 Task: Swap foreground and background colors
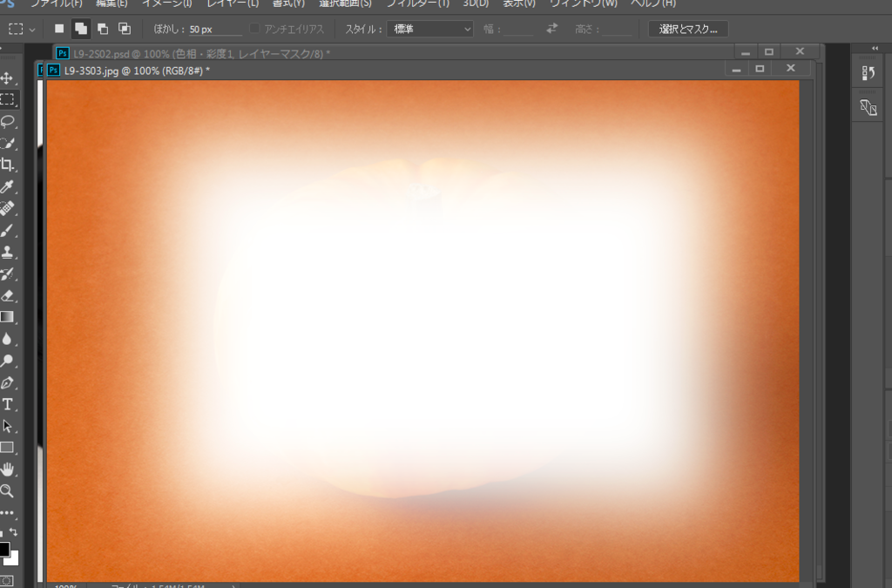click(x=13, y=533)
